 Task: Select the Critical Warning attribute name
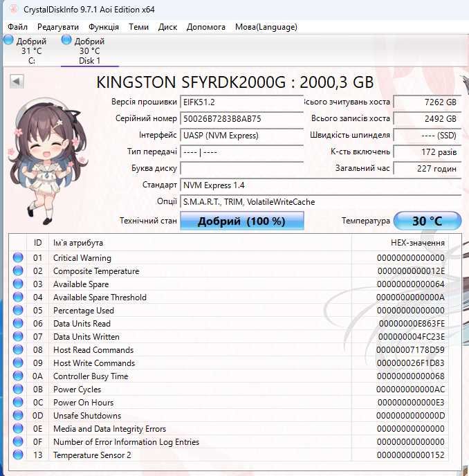click(x=82, y=258)
